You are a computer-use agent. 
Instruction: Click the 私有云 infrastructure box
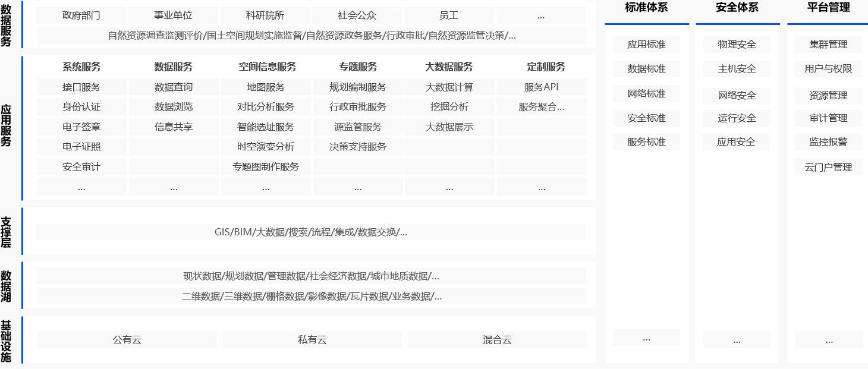(312, 340)
